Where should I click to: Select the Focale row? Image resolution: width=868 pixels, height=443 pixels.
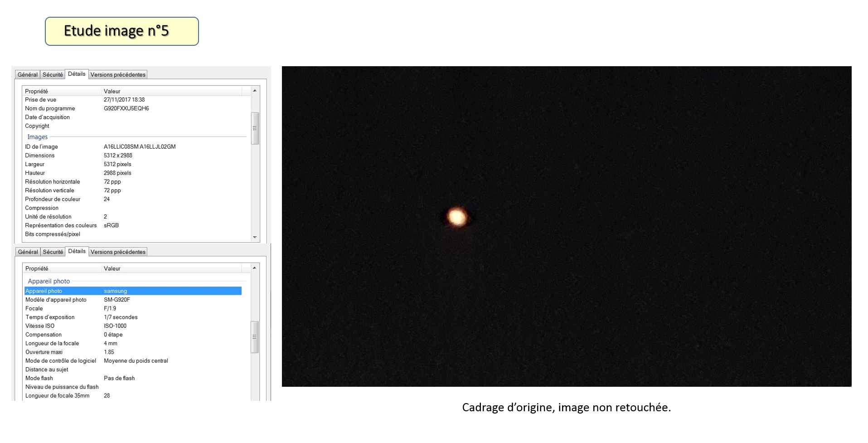tap(133, 308)
